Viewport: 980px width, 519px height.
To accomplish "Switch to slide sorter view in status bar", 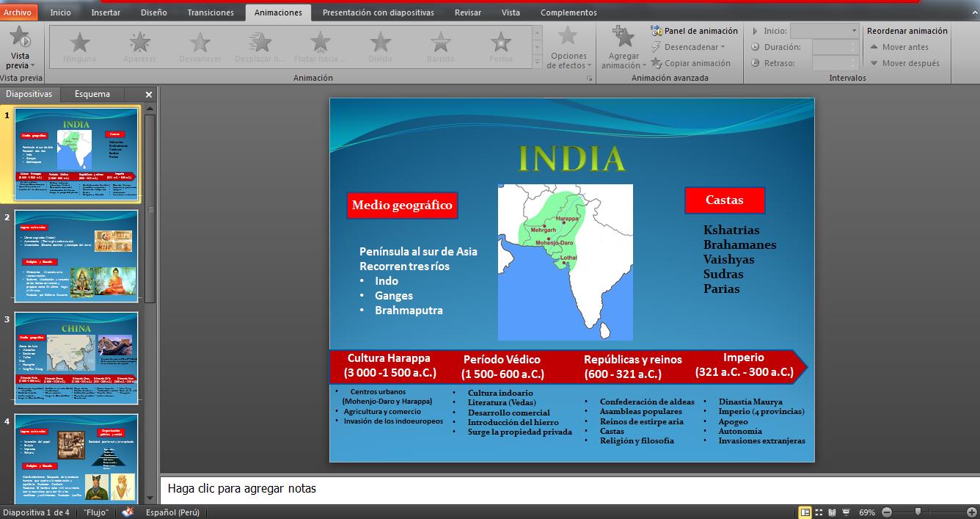I will 819,512.
